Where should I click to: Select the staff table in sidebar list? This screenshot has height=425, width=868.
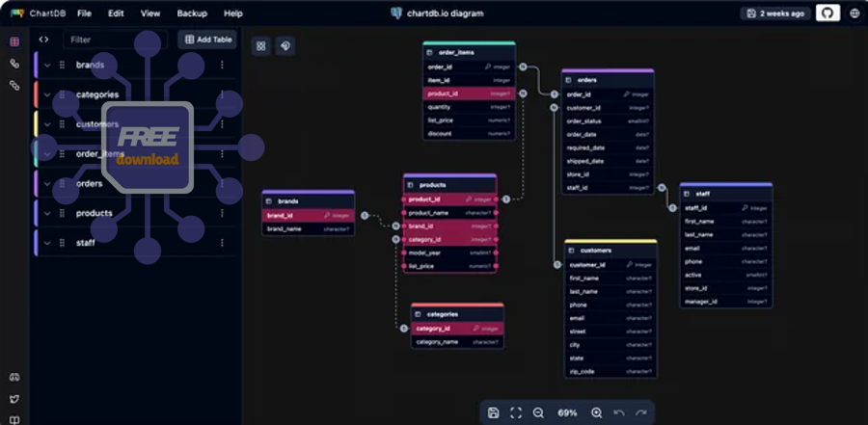[x=136, y=243]
